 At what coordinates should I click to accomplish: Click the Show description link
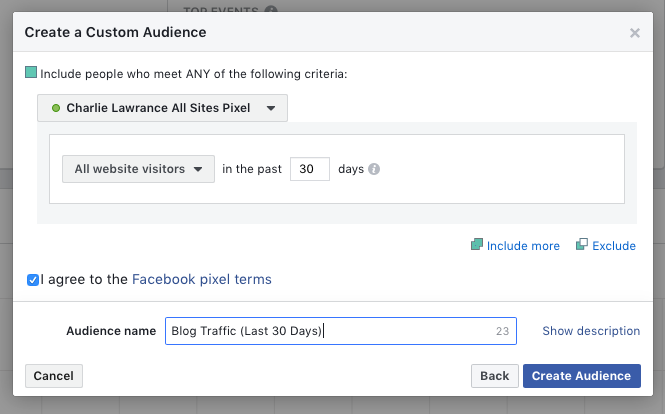coord(591,331)
